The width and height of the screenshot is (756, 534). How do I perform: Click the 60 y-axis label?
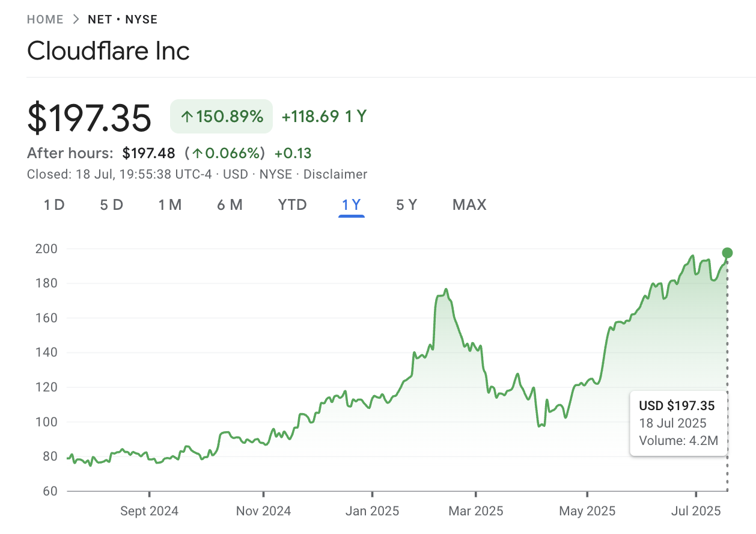point(49,491)
